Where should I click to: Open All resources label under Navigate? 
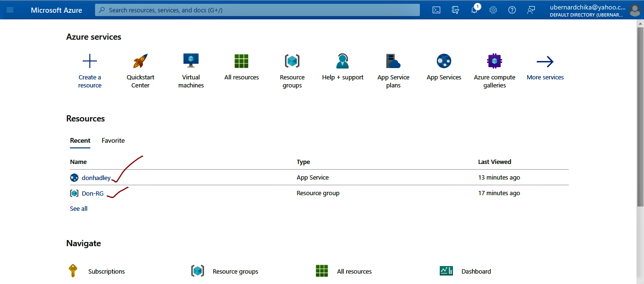tap(354, 271)
